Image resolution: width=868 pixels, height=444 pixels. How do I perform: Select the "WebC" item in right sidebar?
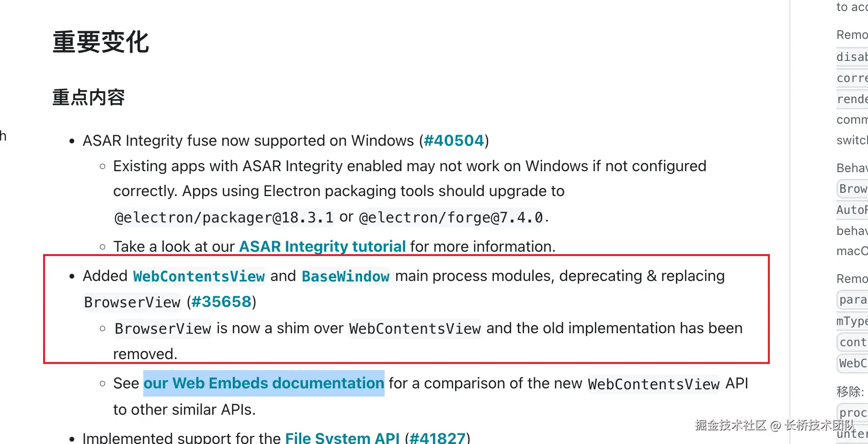coord(853,363)
